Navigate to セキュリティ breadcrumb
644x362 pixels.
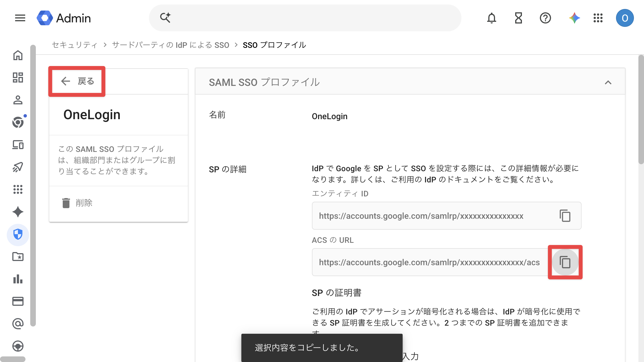[75, 45]
